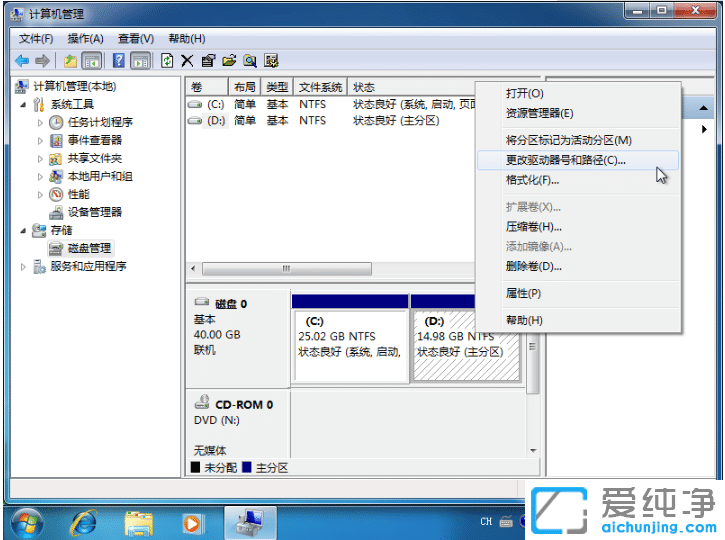This screenshot has width=725, height=540.
Task: Click the 卷 column header
Action: 207,87
